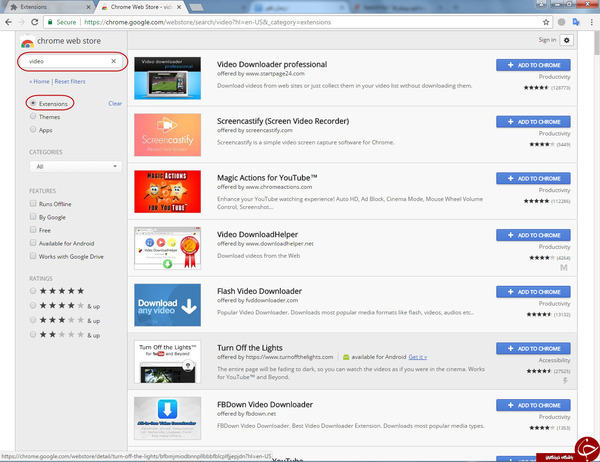Click the secure lock icon
Viewport: 600px width, 462px height.
click(x=50, y=22)
